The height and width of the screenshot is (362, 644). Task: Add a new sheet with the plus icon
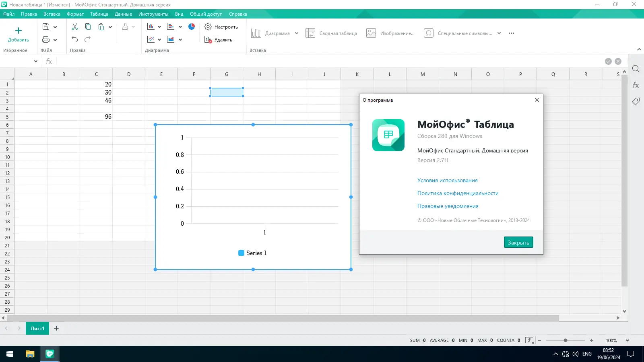click(56, 328)
